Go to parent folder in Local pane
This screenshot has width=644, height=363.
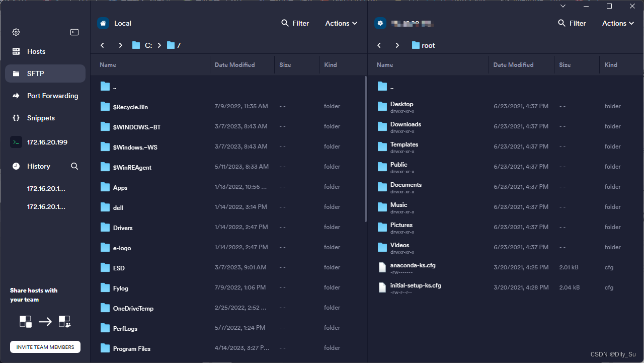229,87
